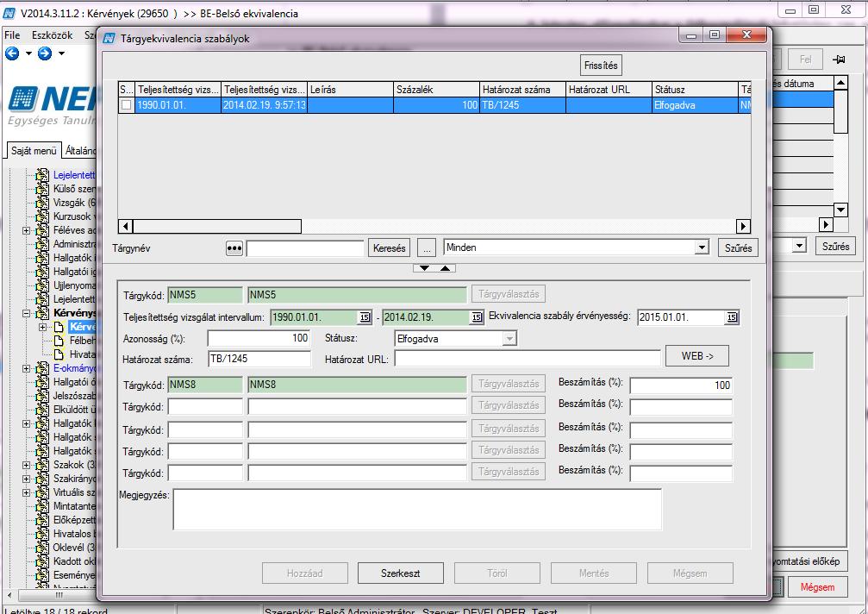Open calendar picker for Ekvivalencia szabály érvényesség
Image resolution: width=868 pixels, height=614 pixels.
coord(732,317)
